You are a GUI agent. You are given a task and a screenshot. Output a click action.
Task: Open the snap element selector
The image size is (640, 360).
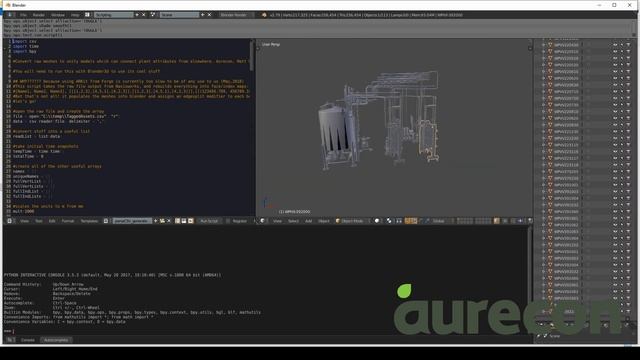coord(520,221)
